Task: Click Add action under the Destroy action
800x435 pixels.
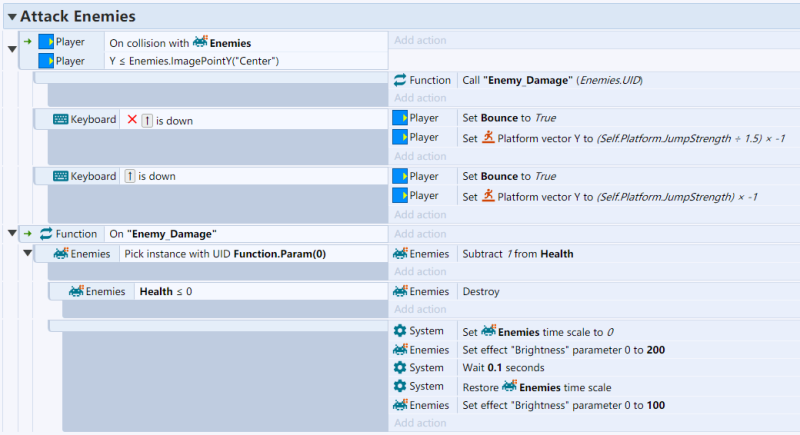Action: click(x=419, y=310)
